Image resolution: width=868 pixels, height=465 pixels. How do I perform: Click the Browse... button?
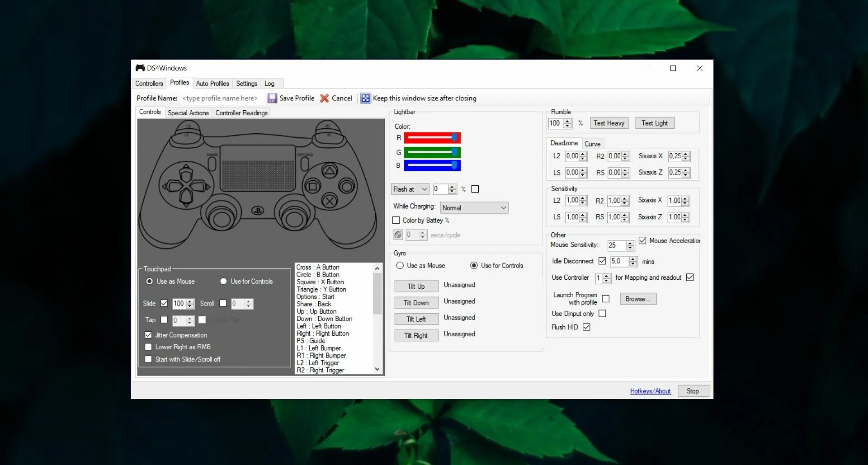[638, 299]
